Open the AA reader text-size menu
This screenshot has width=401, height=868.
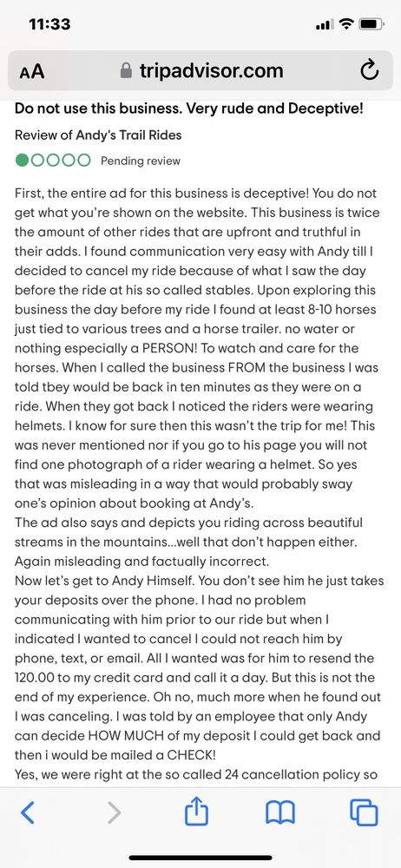click(x=32, y=71)
